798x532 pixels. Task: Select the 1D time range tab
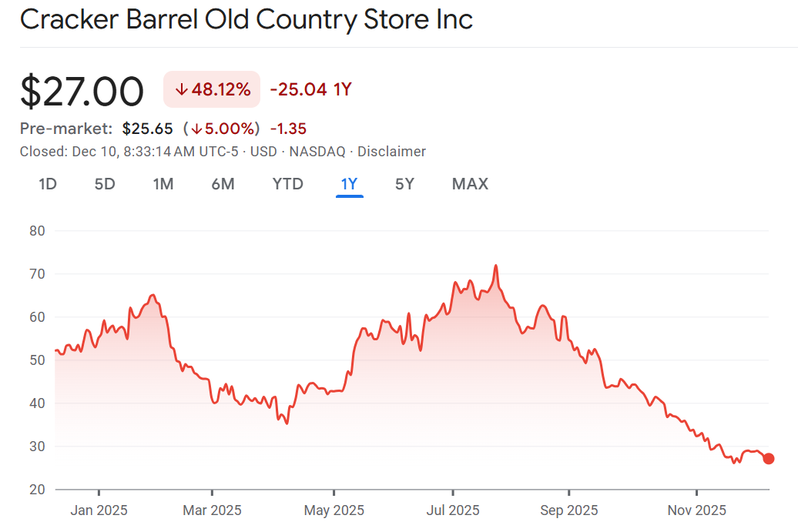pos(48,184)
